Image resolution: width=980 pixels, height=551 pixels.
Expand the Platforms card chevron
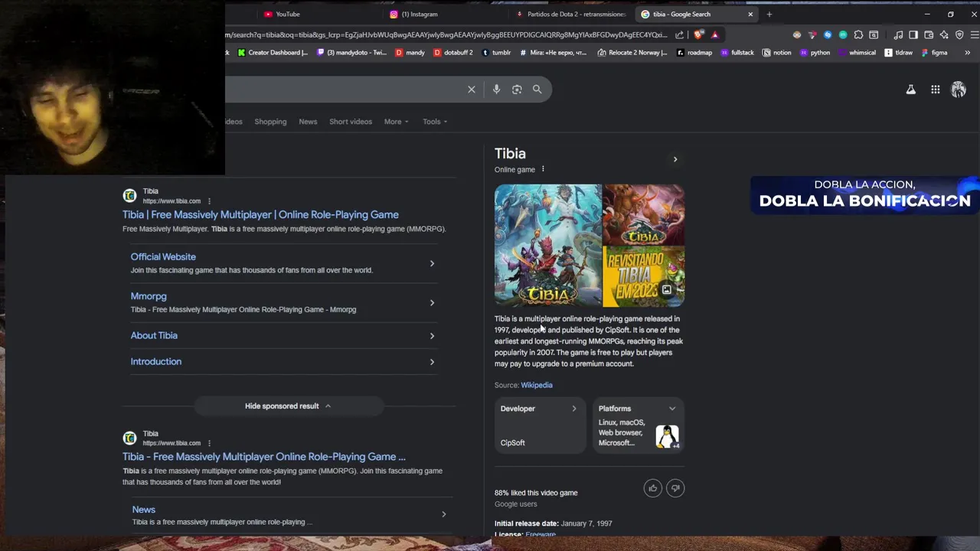click(x=672, y=409)
